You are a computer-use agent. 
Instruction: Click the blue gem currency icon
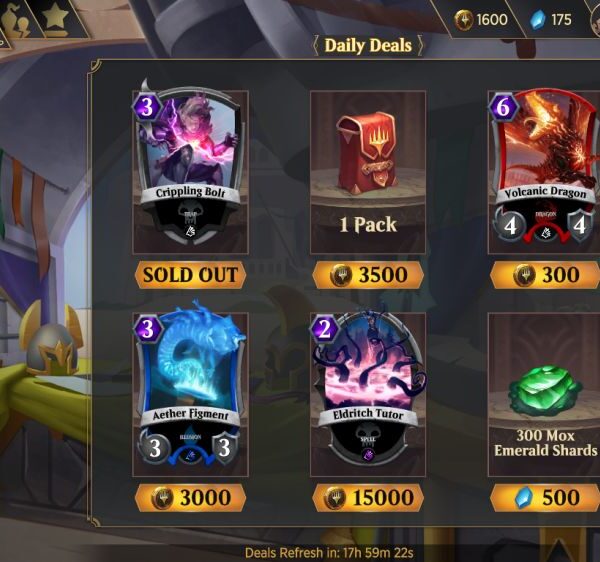[x=537, y=20]
